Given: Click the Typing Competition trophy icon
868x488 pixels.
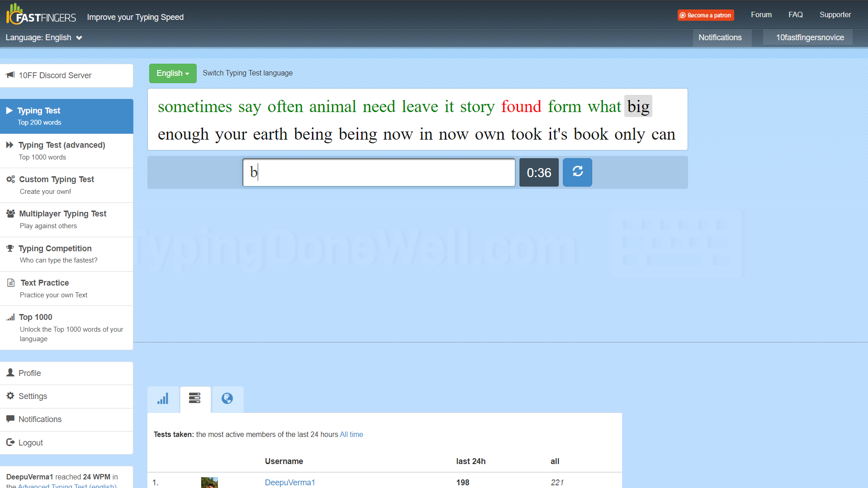Looking at the screenshot, I should click(10, 249).
